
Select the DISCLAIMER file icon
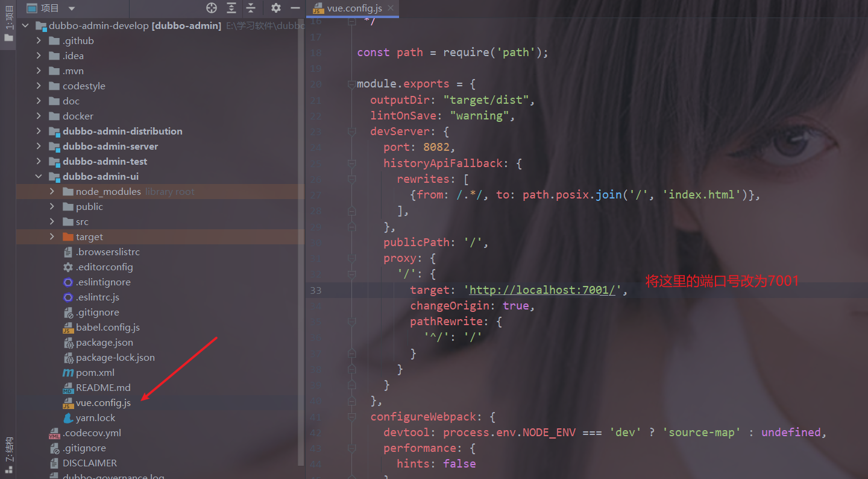[x=55, y=463]
